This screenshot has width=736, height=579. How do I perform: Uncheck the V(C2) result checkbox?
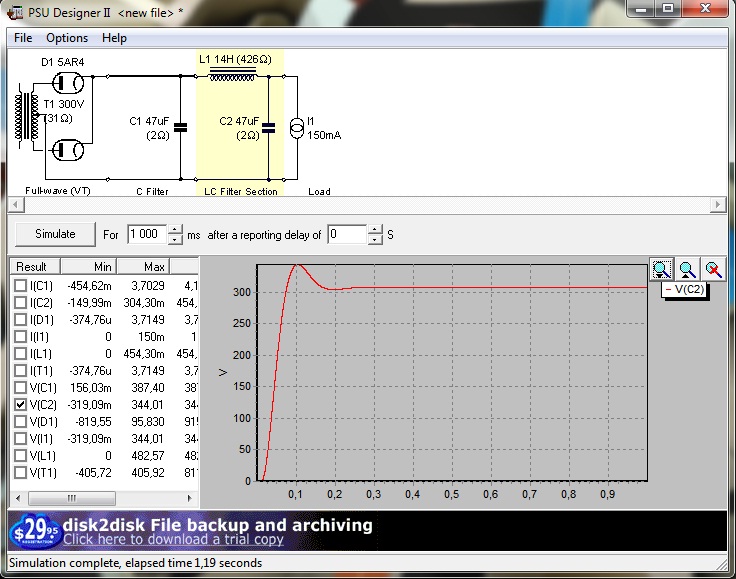click(21, 404)
